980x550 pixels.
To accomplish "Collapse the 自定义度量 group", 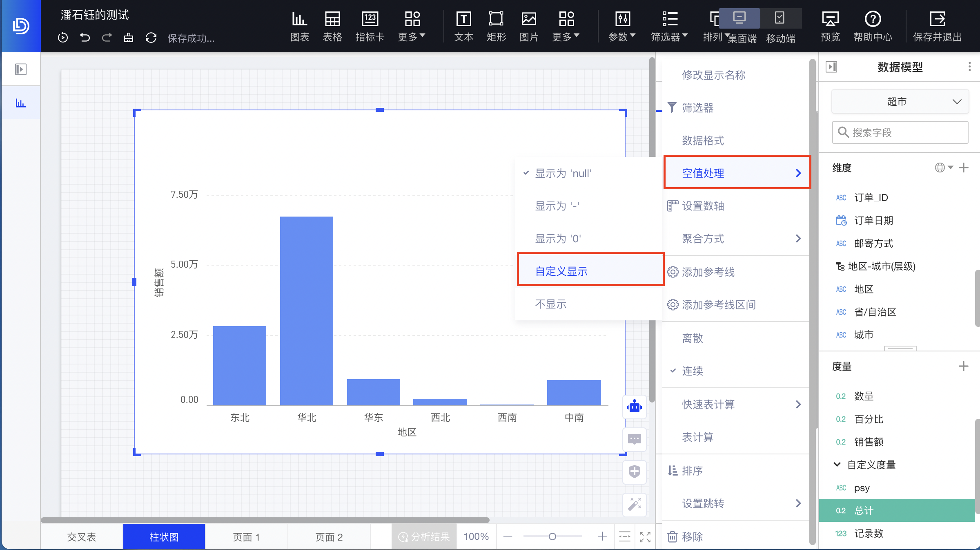I will coord(837,465).
